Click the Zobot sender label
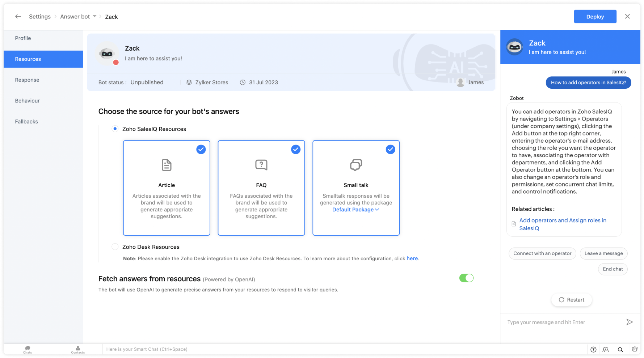The width and height of the screenshot is (644, 358). (x=517, y=98)
